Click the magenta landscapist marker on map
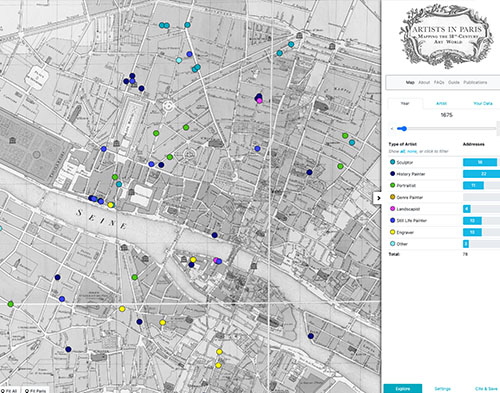 click(259, 101)
